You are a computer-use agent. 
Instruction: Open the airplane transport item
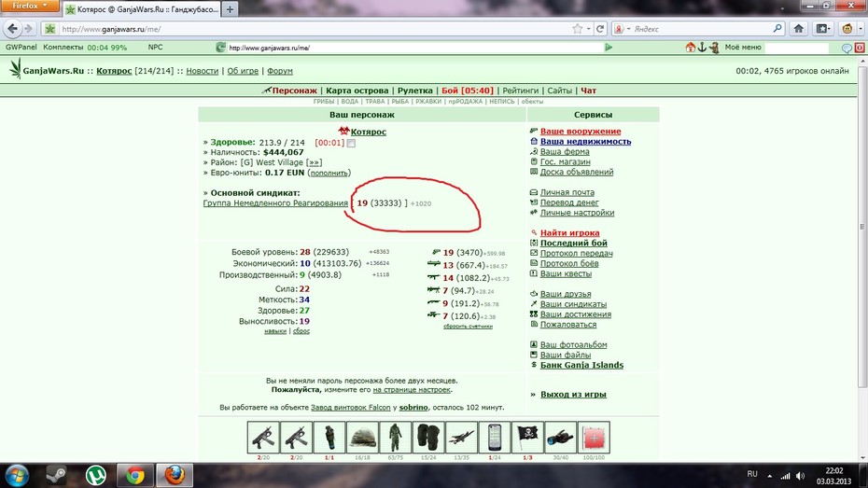click(x=461, y=437)
